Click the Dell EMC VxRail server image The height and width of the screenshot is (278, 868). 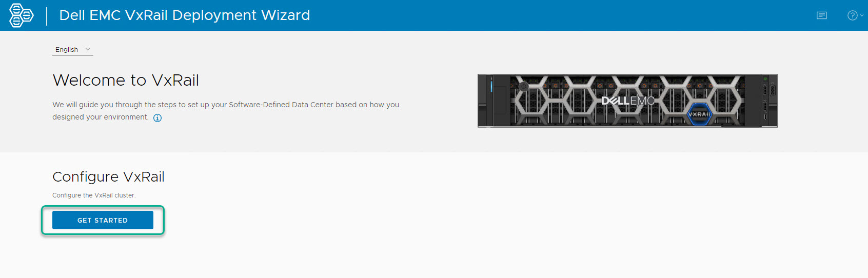(627, 101)
